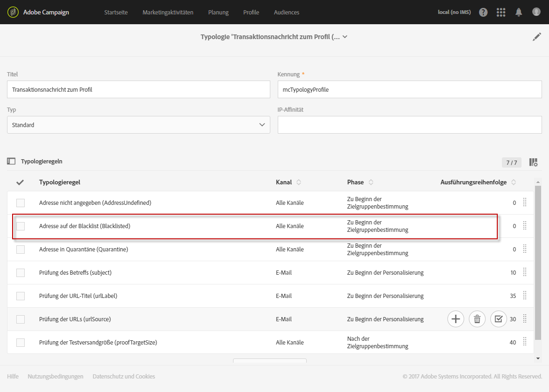
Task: Open the user profile avatar
Action: (x=536, y=12)
